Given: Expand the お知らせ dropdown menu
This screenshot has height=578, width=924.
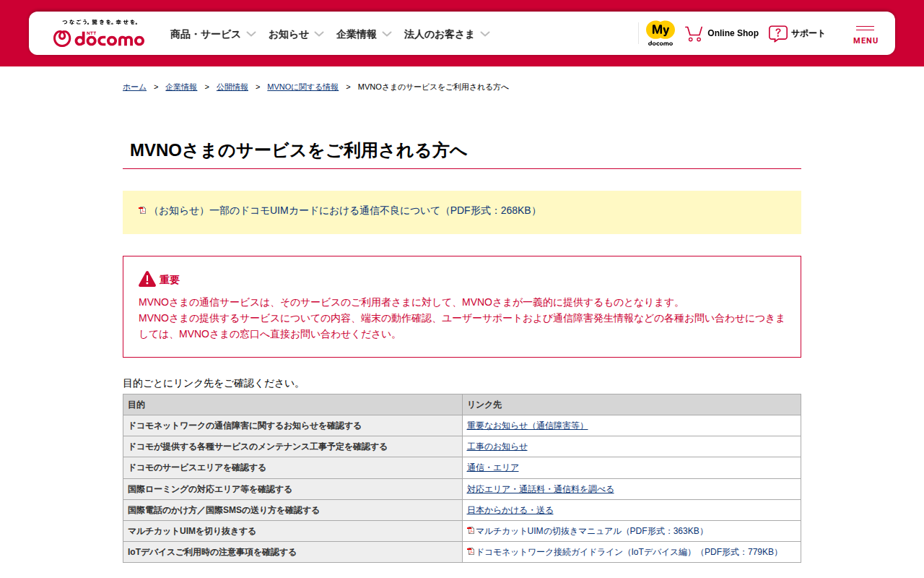Looking at the screenshot, I should [296, 34].
